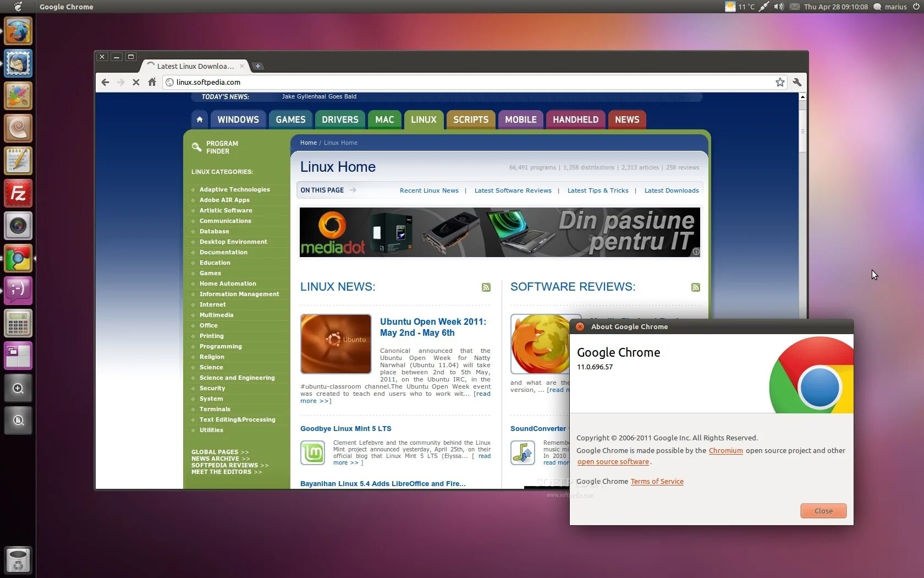The width and height of the screenshot is (924, 578).
Task: Open the mail envelope indicator
Action: 795,7
